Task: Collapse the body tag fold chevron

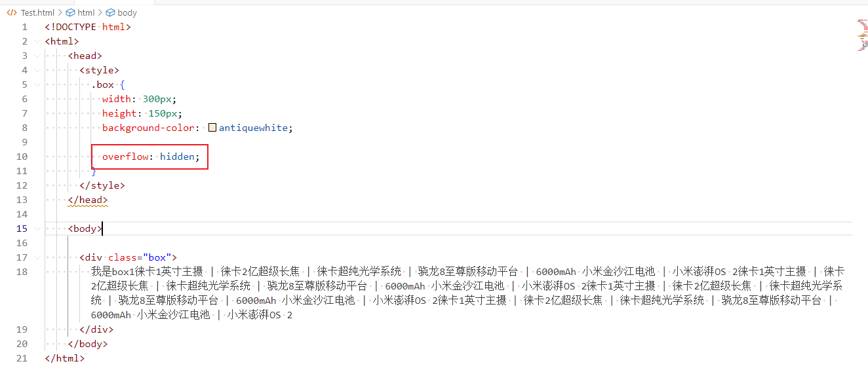Action: pyautogui.click(x=37, y=229)
